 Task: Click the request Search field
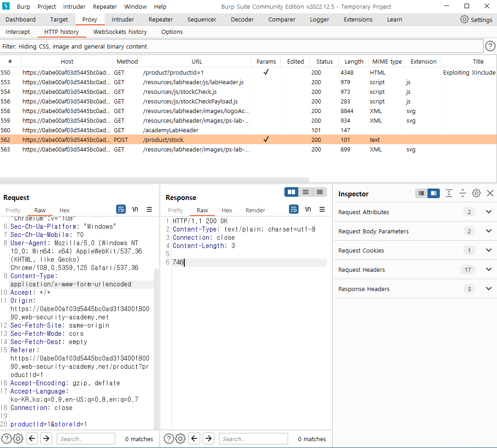[x=86, y=439]
